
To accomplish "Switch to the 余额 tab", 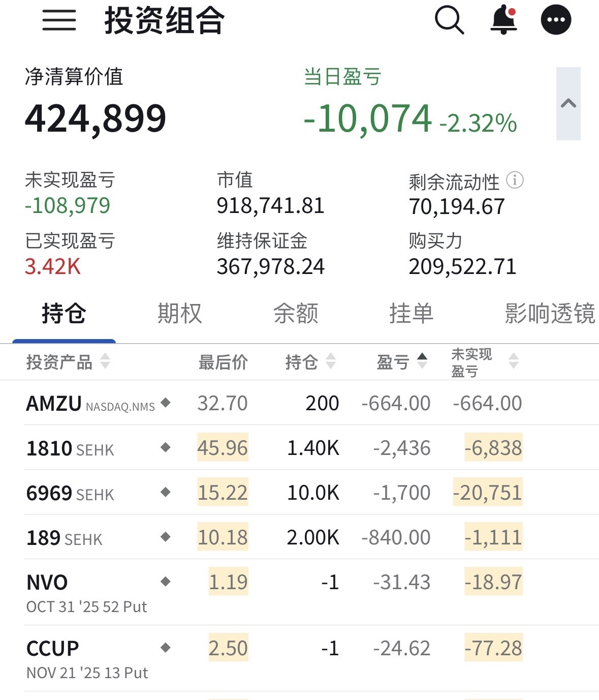I will tap(296, 313).
